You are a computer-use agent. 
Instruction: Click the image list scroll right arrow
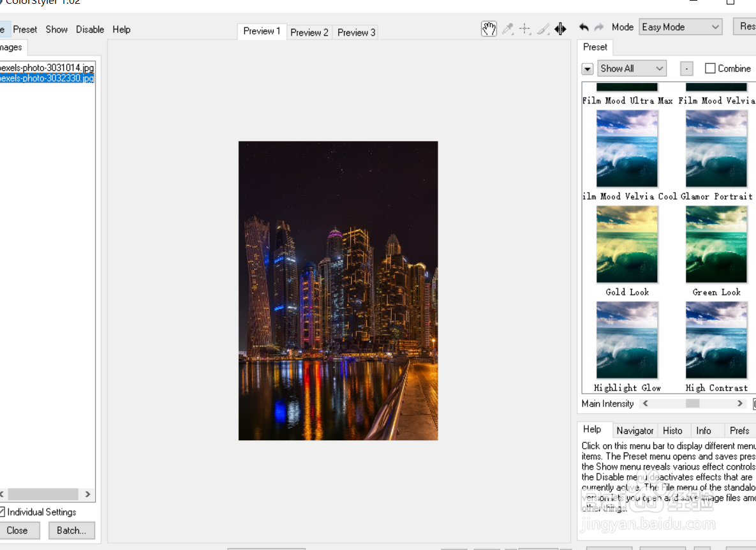coord(87,494)
